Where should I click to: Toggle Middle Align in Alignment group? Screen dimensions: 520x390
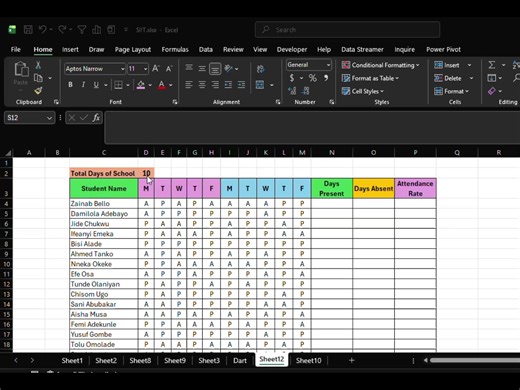click(x=202, y=68)
